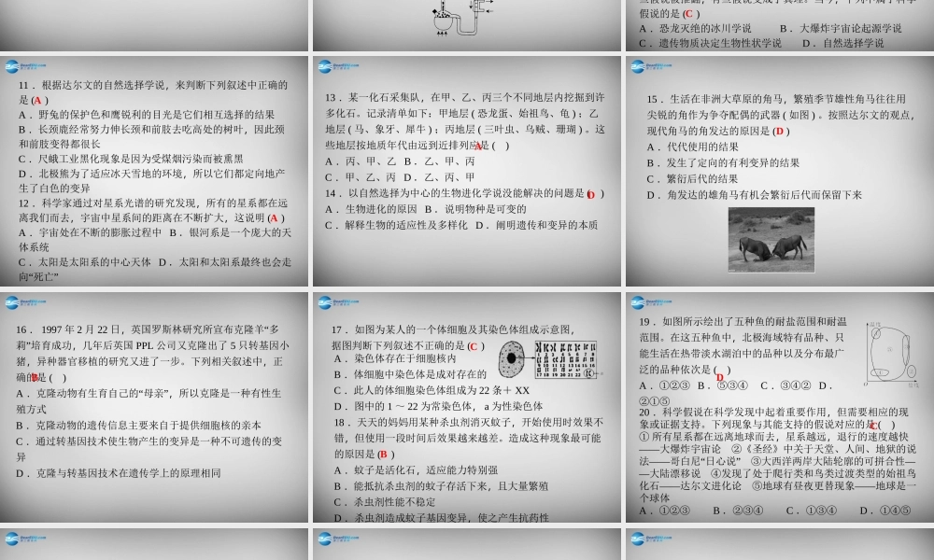Screen dimensions: 934x560
Task: Click the lab apparatus diagram at the top
Action: pos(463,19)
